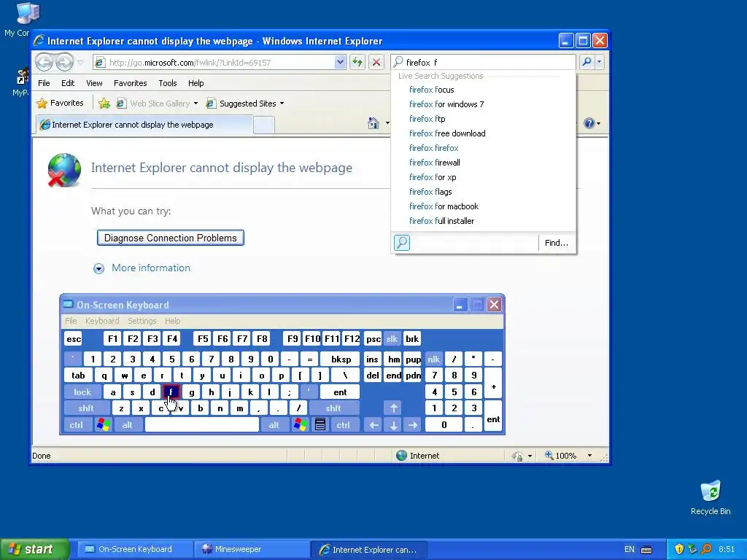Open the File menu in Internet Explorer

(x=44, y=83)
